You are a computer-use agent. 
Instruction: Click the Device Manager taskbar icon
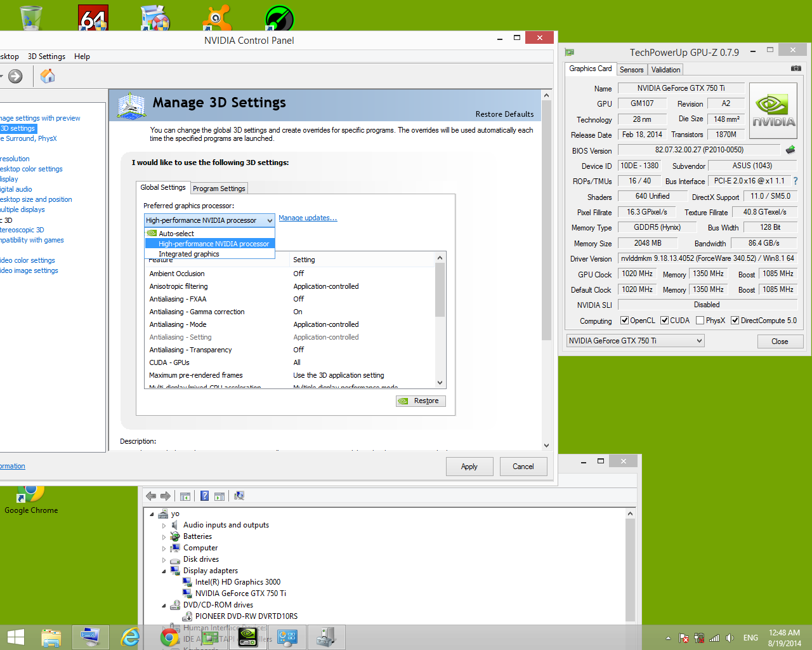327,637
